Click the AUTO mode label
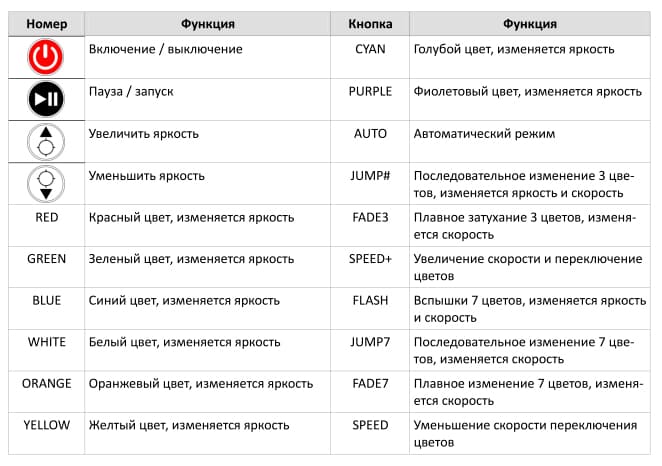 [370, 134]
